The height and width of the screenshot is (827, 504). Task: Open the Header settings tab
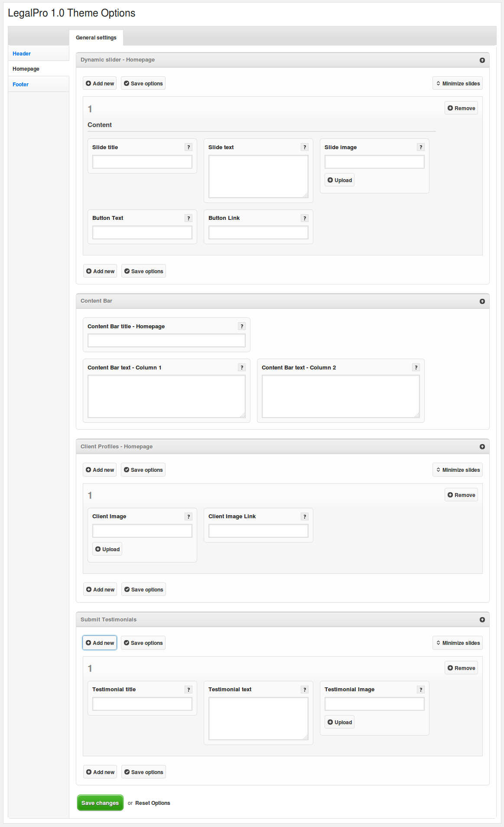(x=22, y=54)
